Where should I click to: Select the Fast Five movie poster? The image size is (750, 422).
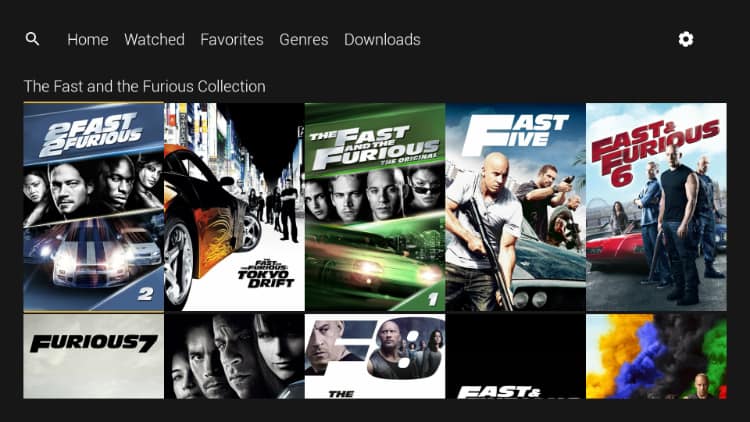(x=516, y=207)
